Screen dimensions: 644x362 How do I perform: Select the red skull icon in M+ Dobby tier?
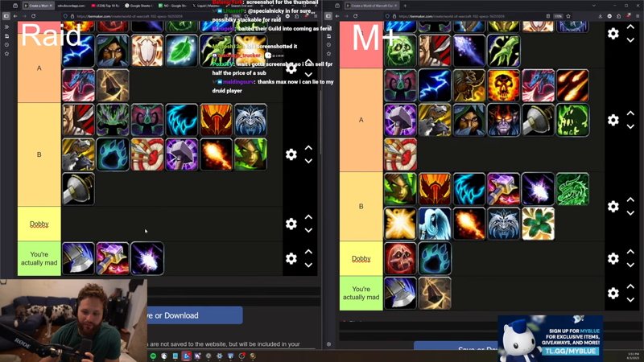(x=400, y=258)
